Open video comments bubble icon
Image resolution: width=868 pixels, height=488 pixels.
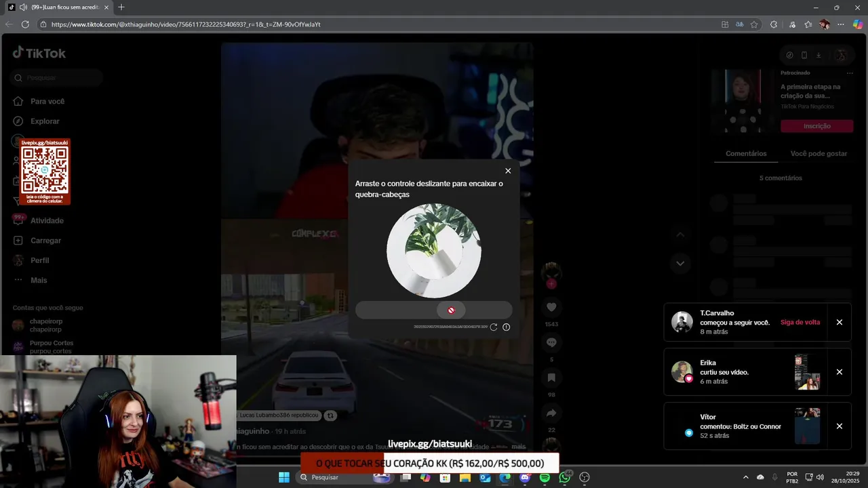(551, 342)
